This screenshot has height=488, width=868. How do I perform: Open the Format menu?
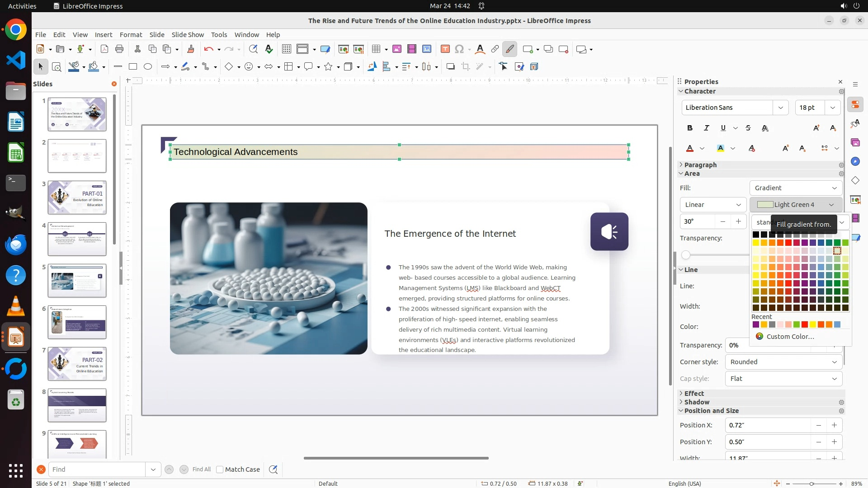(131, 35)
